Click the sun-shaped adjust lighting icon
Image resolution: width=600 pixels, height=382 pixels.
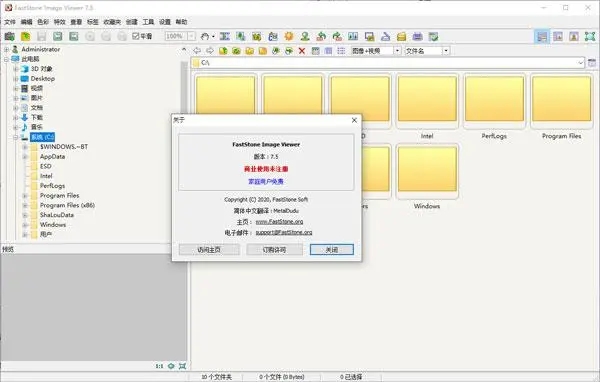(289, 36)
